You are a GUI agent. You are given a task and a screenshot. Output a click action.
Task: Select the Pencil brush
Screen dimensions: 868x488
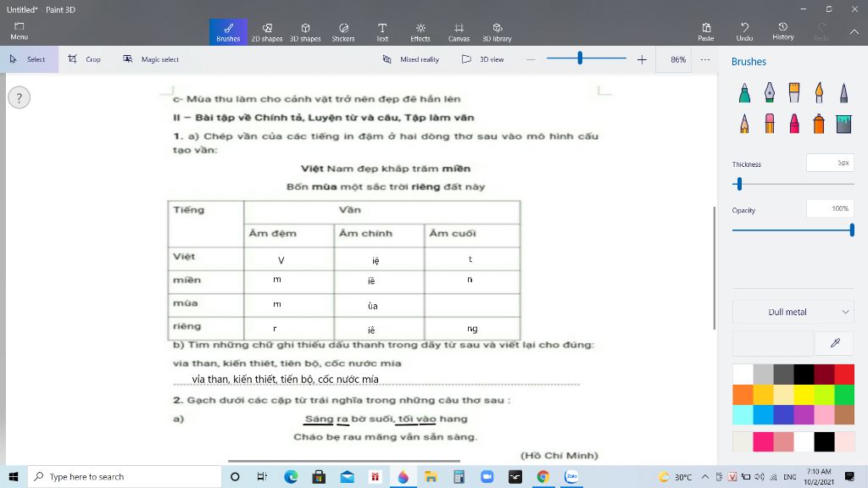coord(744,124)
